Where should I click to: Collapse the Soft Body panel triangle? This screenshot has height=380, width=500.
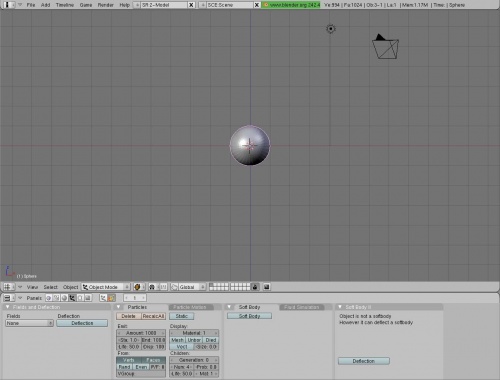coord(229,307)
